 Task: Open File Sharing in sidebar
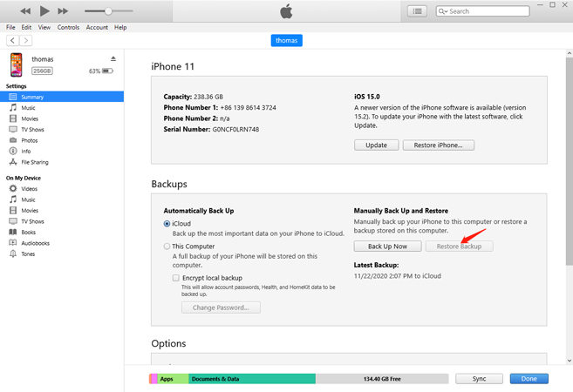pos(36,161)
